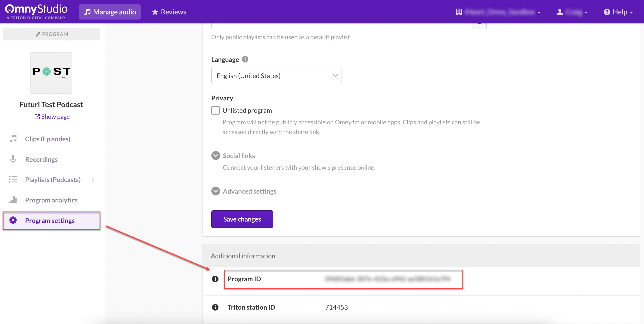
Task: Click the Save changes button
Action: pyautogui.click(x=242, y=219)
